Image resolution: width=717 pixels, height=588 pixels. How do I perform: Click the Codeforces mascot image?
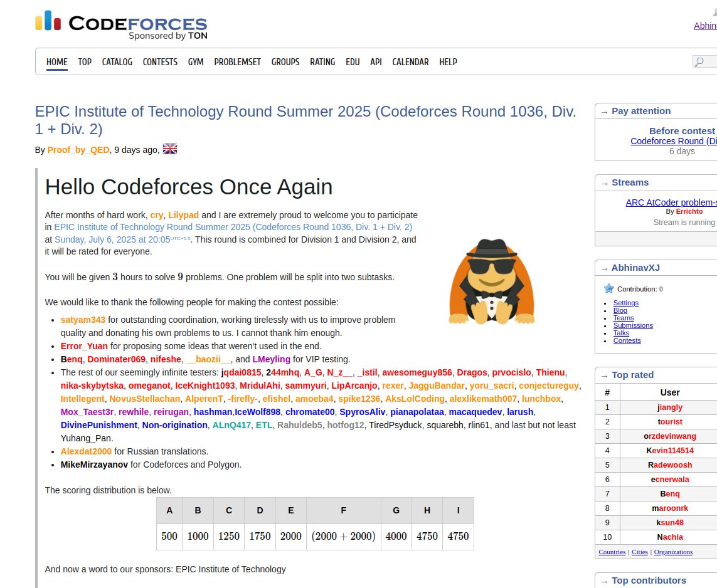[x=492, y=281]
